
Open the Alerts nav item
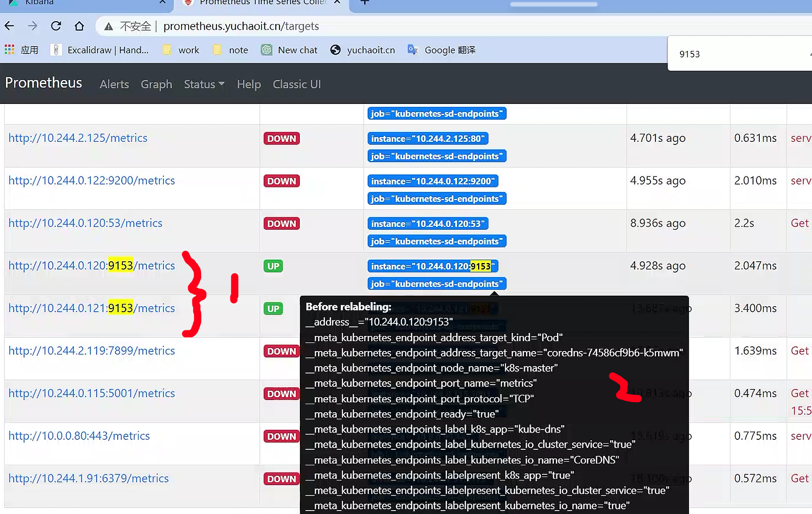[x=114, y=85]
